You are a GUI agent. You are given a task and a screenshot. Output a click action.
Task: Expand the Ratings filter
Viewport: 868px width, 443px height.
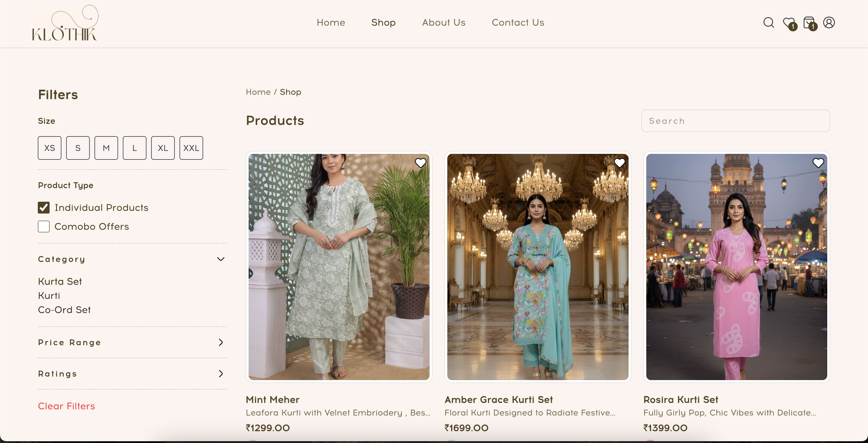(x=220, y=374)
